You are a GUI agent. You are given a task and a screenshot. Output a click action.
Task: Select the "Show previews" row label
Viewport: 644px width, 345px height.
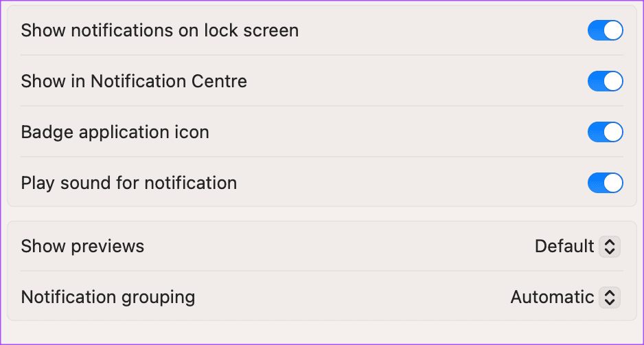83,246
